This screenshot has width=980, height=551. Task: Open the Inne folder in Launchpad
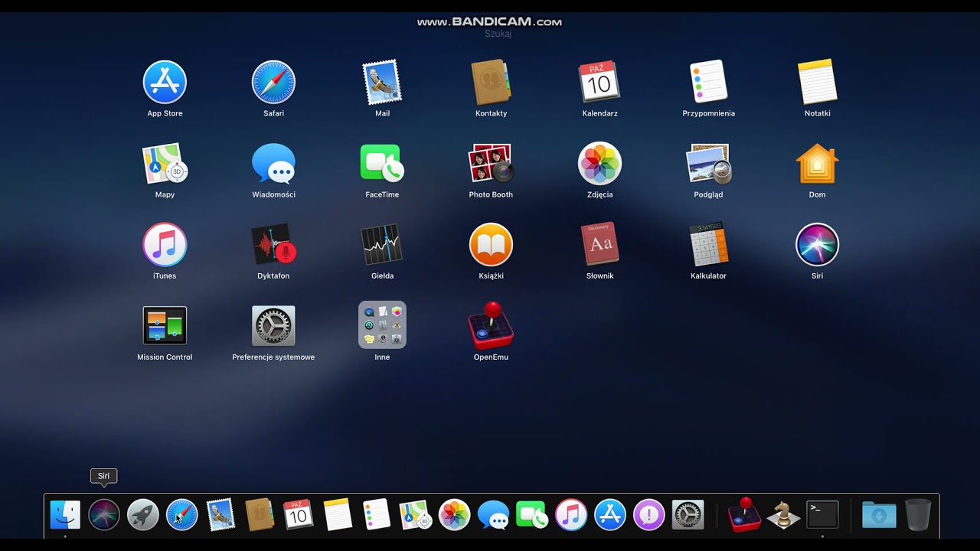coord(382,325)
